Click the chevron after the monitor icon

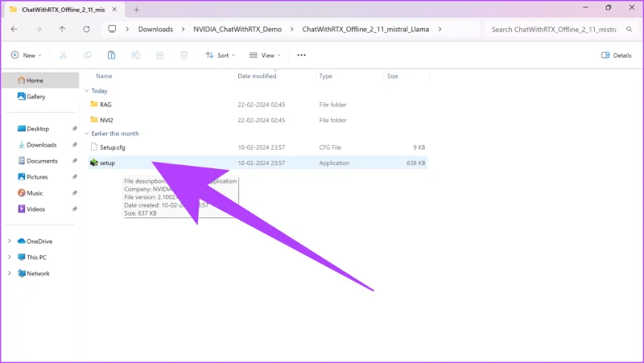(127, 29)
